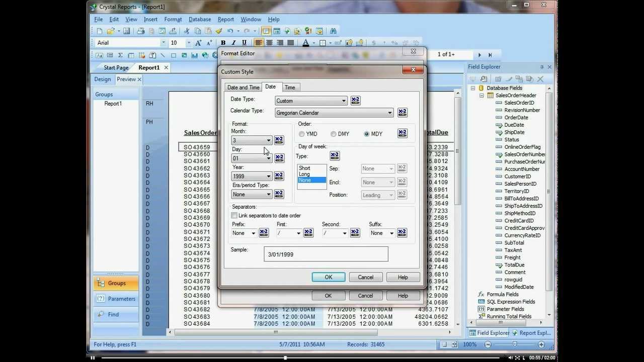
Task: Enable Link separators to date order
Action: 234,216
